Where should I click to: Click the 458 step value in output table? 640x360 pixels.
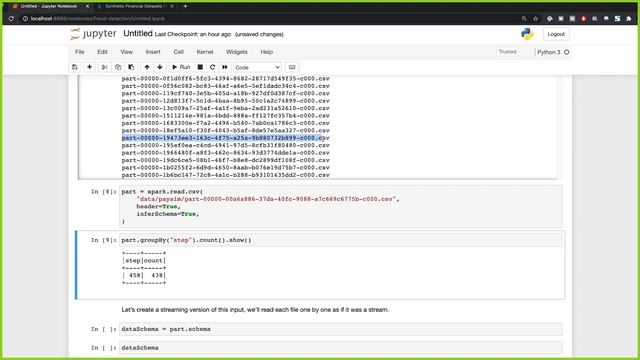[135, 276]
